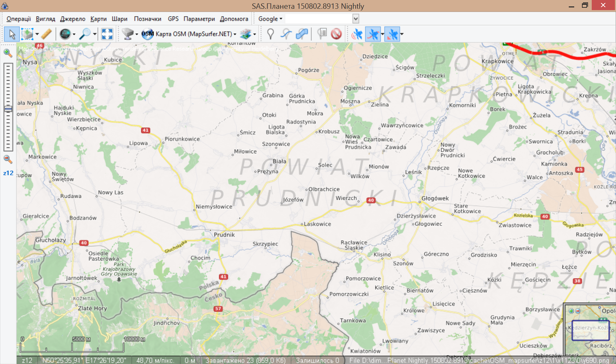Toggle center map on GPS position

(392, 34)
